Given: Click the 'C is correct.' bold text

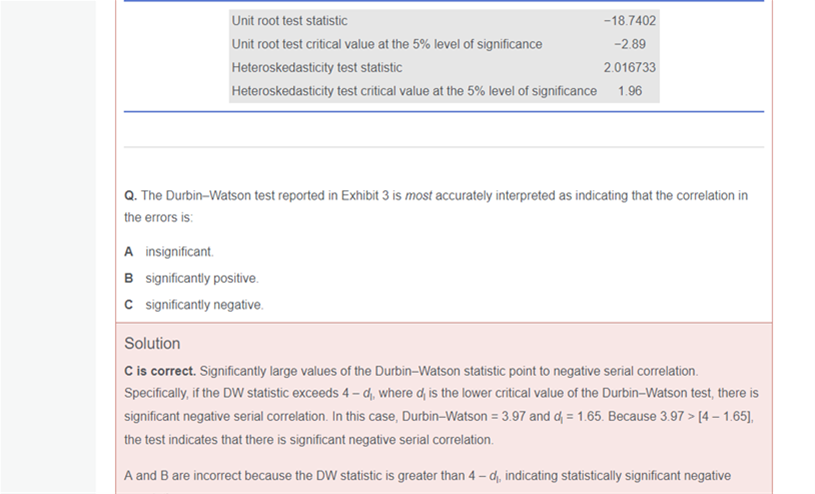Looking at the screenshot, I should [160, 371].
